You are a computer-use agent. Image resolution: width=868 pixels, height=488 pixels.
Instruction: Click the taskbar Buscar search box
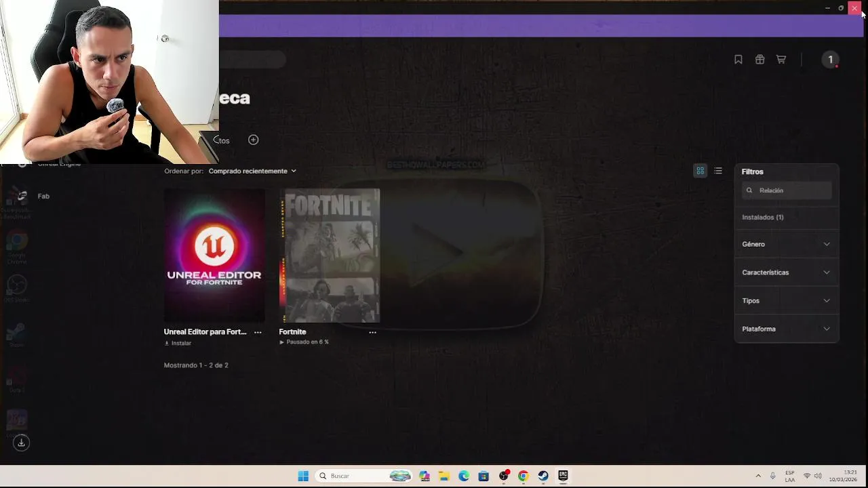pyautogui.click(x=365, y=476)
